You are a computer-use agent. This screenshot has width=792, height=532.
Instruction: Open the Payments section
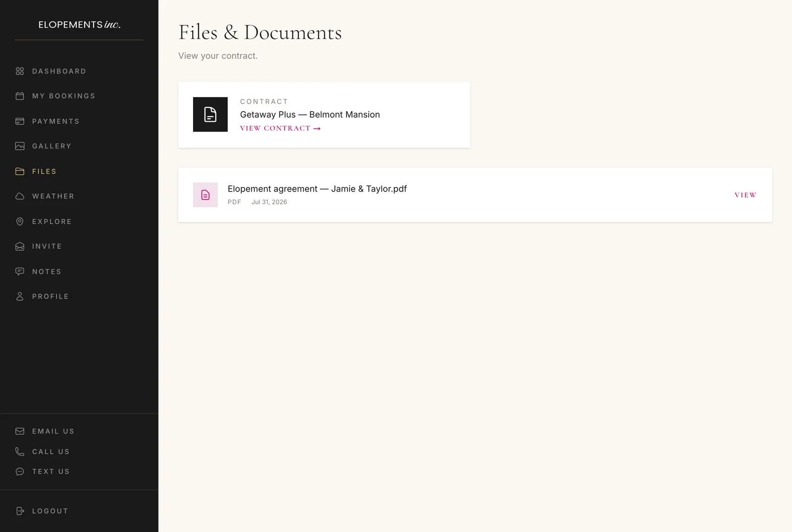(55, 121)
